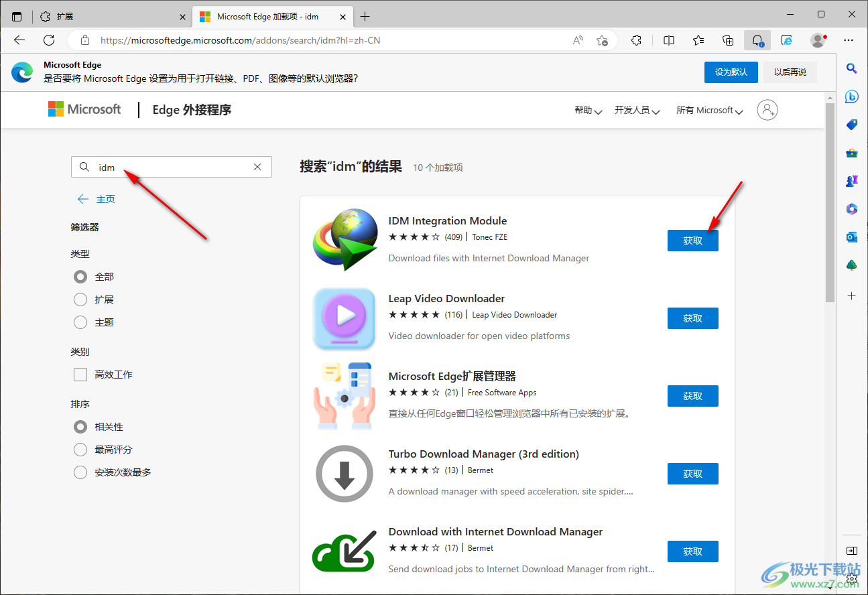868x595 pixels.
Task: Select the Microsoft Edge 加载项 tab
Action: click(x=272, y=16)
